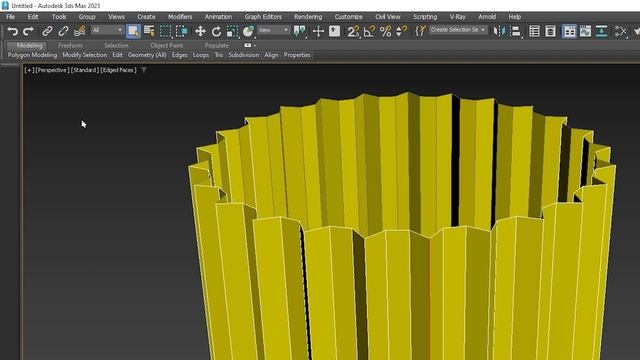640x360 pixels.
Task: Select the Select and Link tool
Action: click(x=47, y=31)
